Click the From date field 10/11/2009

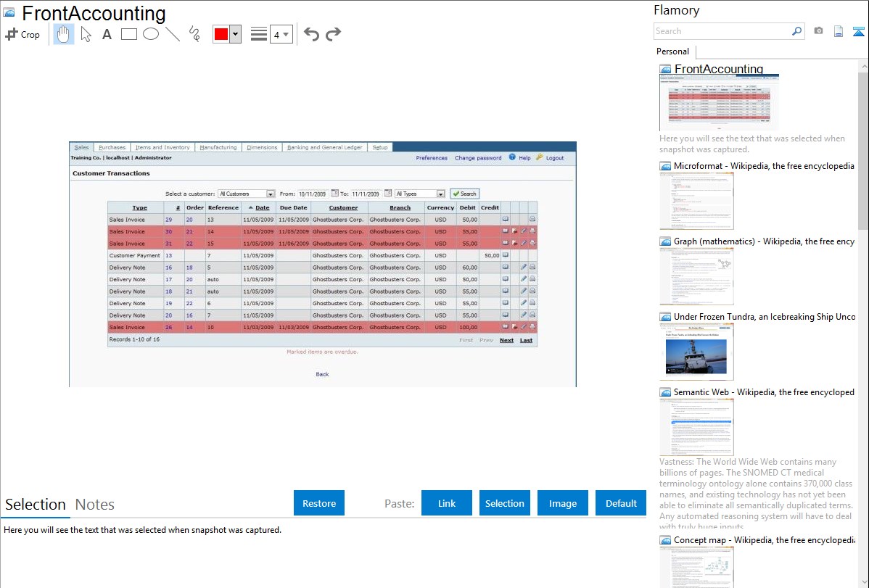click(x=313, y=194)
